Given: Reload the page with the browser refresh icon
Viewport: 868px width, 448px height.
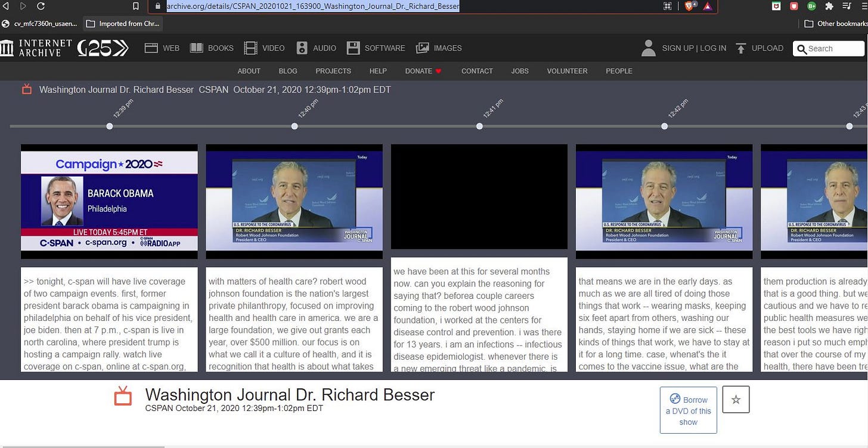Looking at the screenshot, I should (41, 6).
